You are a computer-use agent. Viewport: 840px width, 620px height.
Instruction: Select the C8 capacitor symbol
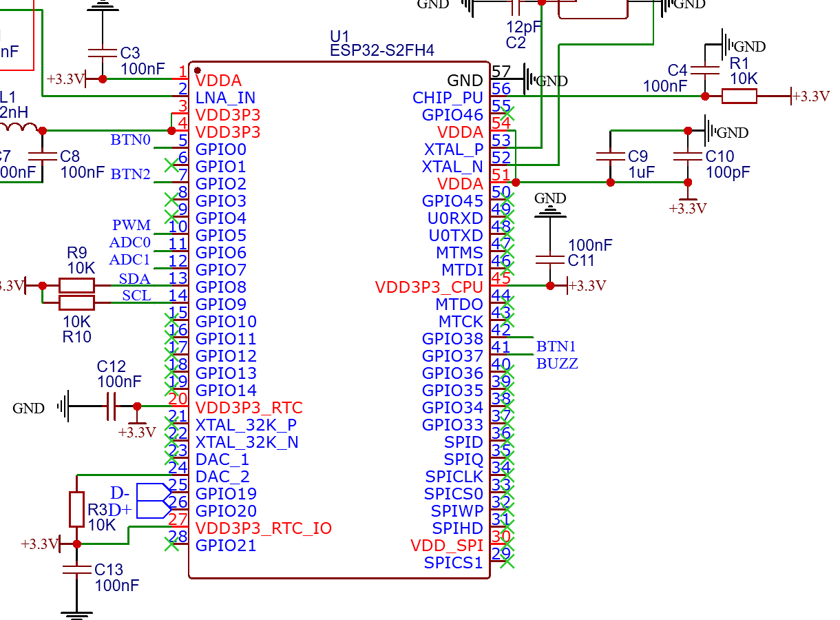pos(42,156)
